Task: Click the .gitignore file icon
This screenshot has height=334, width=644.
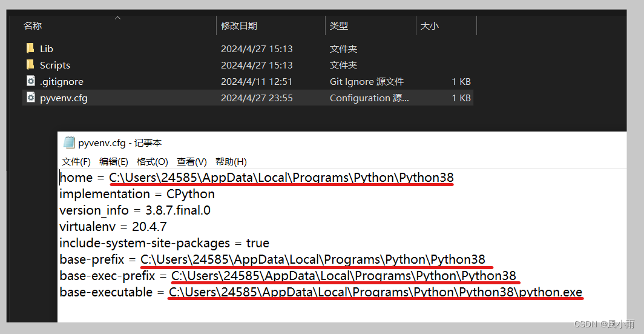Action: click(x=30, y=81)
